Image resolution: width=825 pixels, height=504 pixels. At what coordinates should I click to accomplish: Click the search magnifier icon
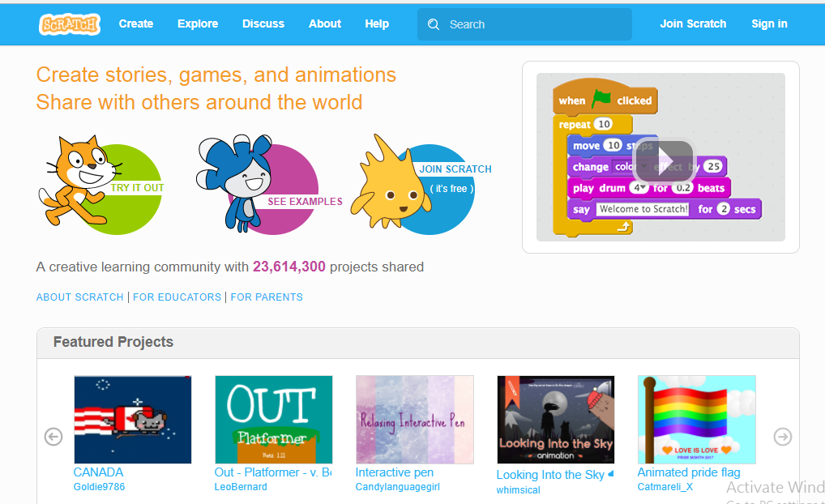pyautogui.click(x=433, y=24)
